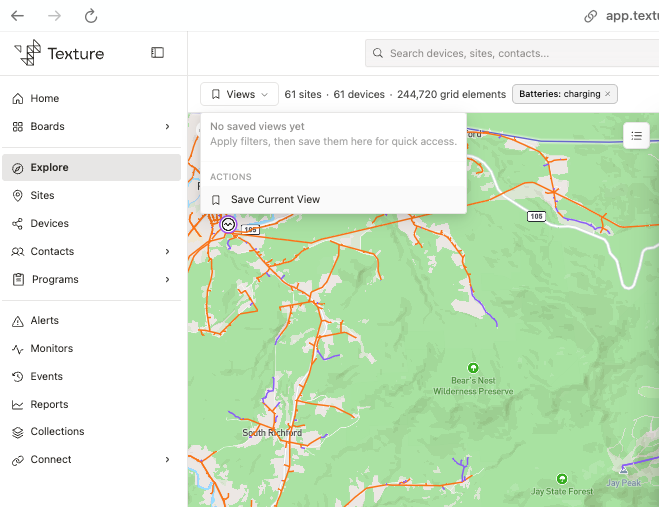Select the Explore nav item
This screenshot has width=659, height=507.
coord(92,167)
